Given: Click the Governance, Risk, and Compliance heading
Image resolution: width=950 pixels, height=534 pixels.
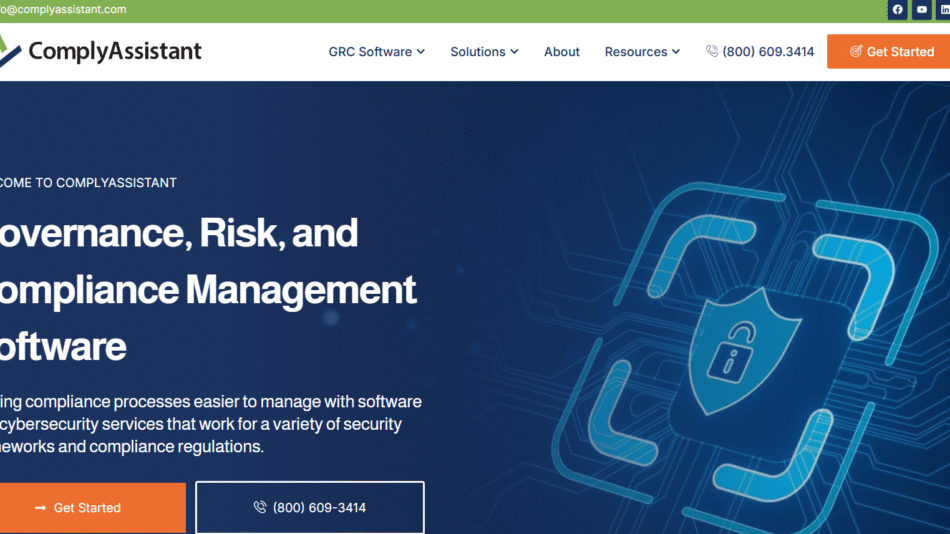Looking at the screenshot, I should click(200, 289).
